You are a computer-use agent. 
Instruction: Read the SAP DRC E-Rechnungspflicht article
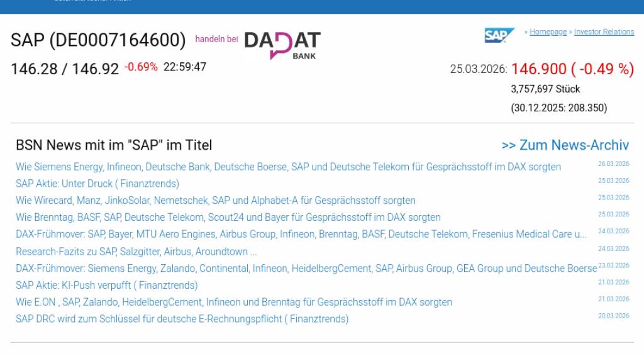182,319
